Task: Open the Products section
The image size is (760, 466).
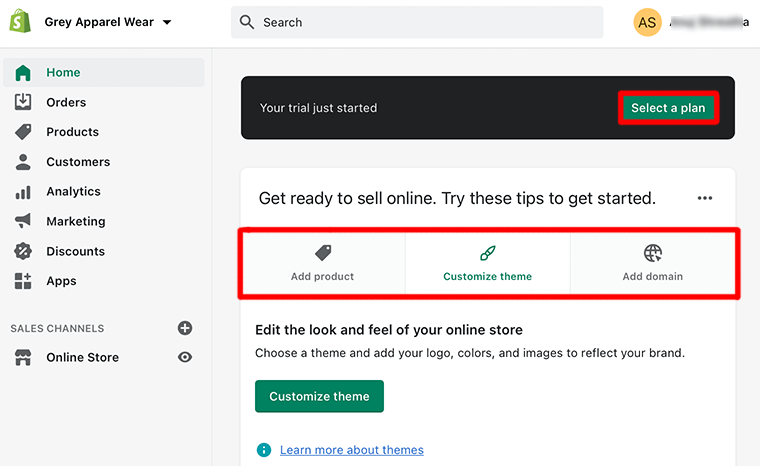Action: pyautogui.click(x=72, y=132)
